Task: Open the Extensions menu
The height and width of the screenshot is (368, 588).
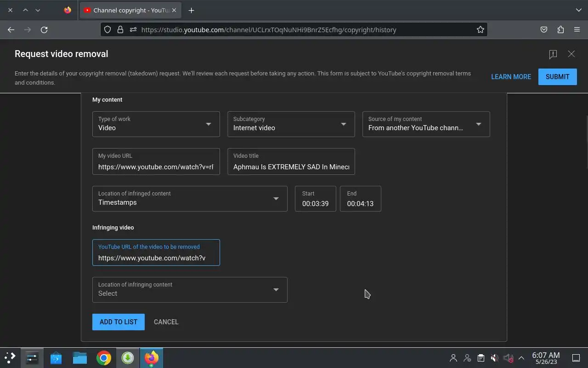Action: tap(560, 29)
